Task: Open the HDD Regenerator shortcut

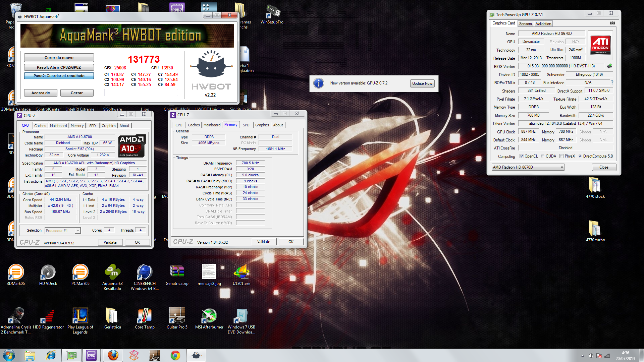Action: coord(48,318)
